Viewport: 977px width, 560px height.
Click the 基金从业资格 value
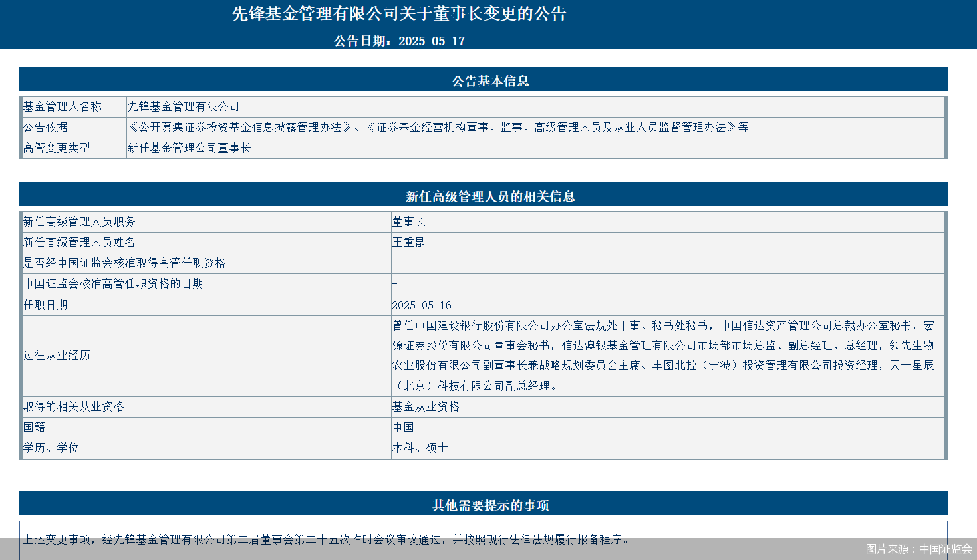point(426,406)
